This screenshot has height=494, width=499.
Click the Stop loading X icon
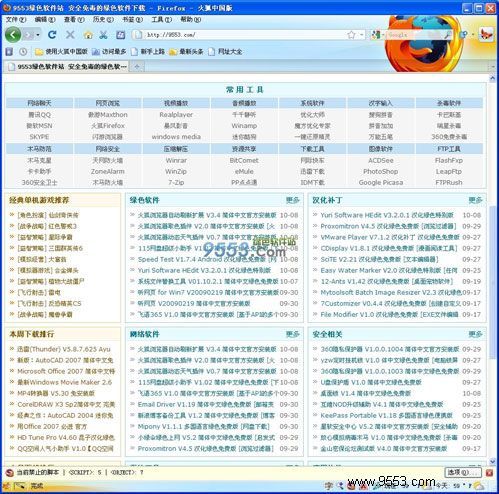click(x=70, y=35)
